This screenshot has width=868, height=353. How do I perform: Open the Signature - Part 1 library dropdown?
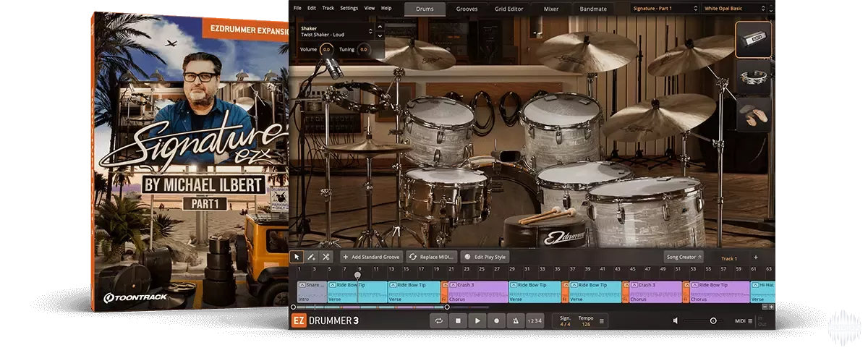tap(664, 8)
